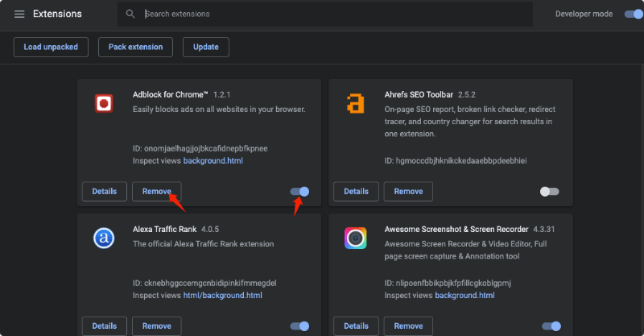Toggle Developer mode switch
This screenshot has width=644, height=336.
(x=634, y=14)
